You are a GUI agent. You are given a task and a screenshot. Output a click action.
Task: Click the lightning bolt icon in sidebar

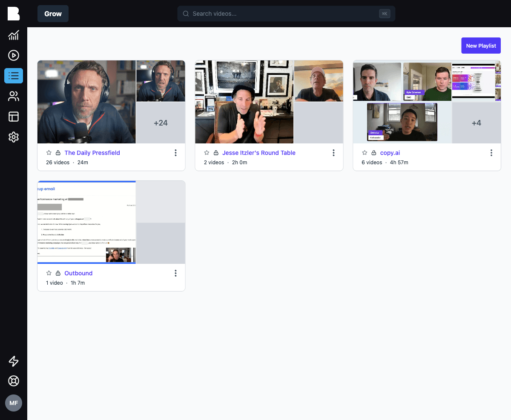point(14,361)
